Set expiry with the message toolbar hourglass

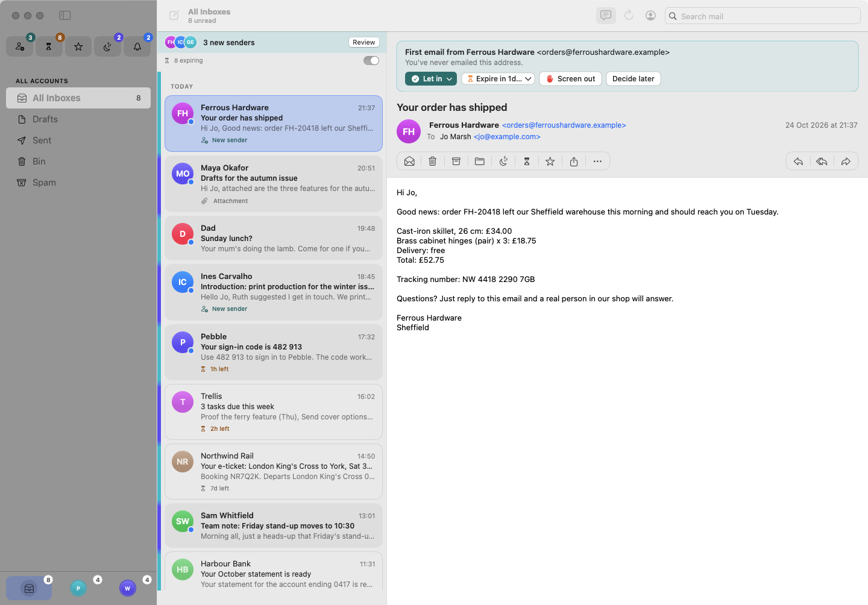(x=527, y=161)
